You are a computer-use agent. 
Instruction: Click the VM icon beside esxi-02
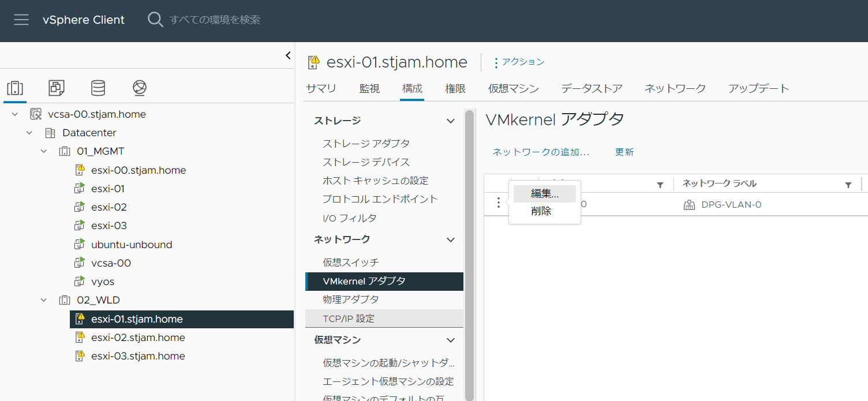pyautogui.click(x=80, y=207)
